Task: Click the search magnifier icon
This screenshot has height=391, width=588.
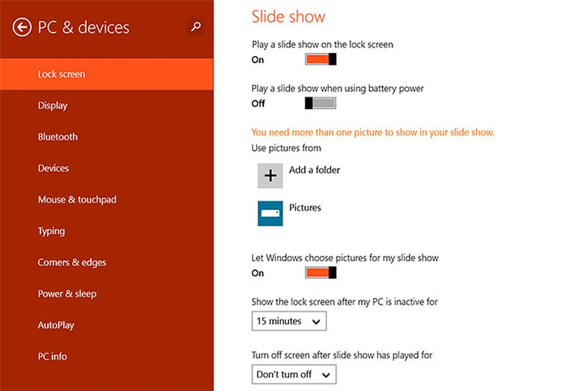Action: 196,27
